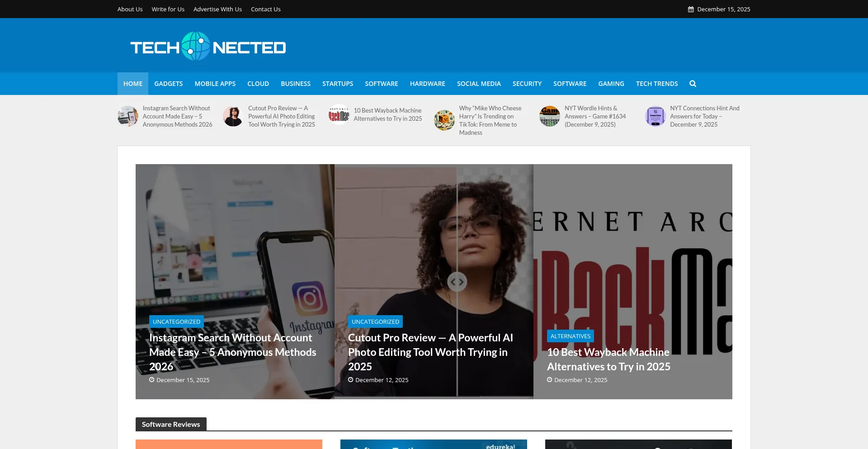Click the ALTERNATIVES category badge
The width and height of the screenshot is (868, 449).
coord(571,336)
